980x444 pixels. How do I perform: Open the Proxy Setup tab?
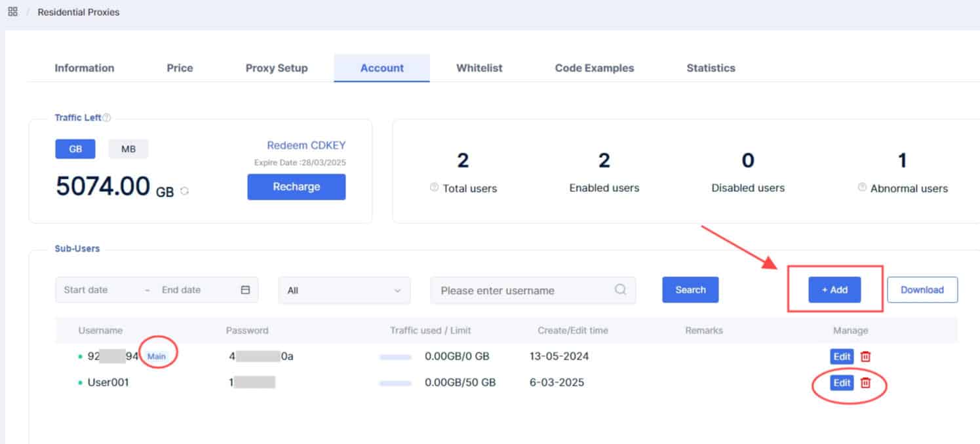(x=277, y=68)
